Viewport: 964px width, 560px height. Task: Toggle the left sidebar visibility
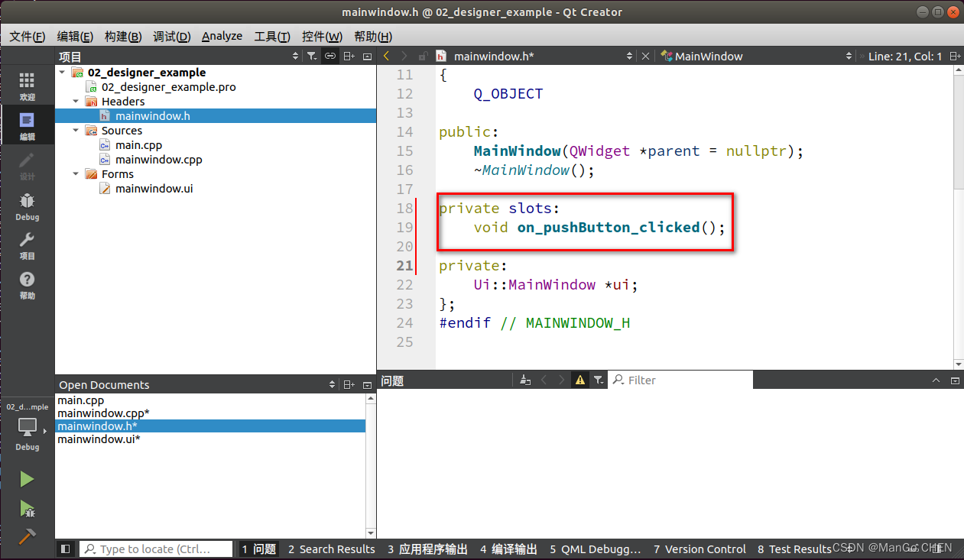click(x=66, y=549)
